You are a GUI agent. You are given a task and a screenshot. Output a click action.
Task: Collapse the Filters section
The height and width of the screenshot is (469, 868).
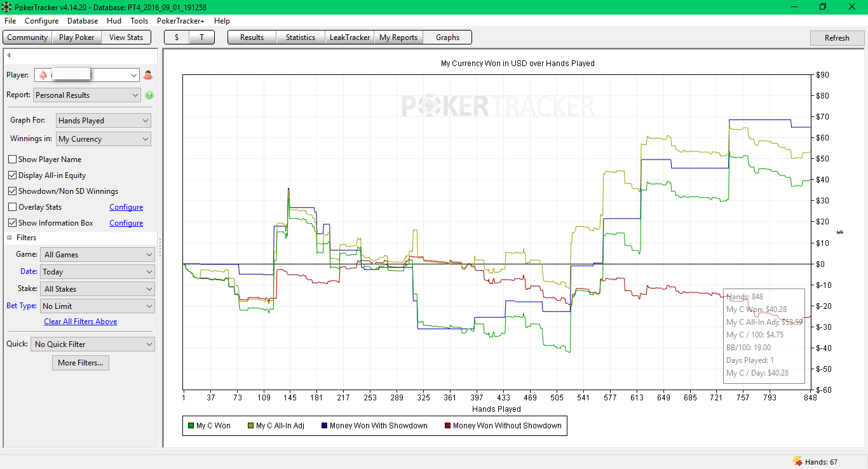(10, 238)
